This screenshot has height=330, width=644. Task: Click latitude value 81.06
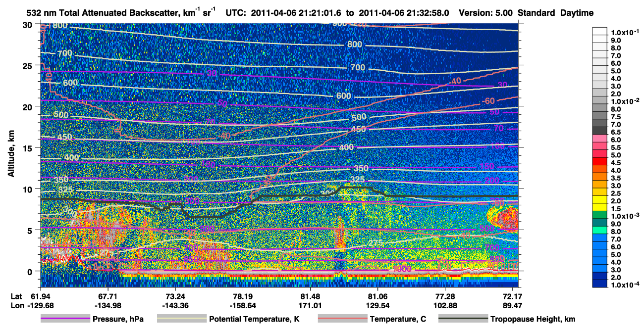click(x=378, y=296)
